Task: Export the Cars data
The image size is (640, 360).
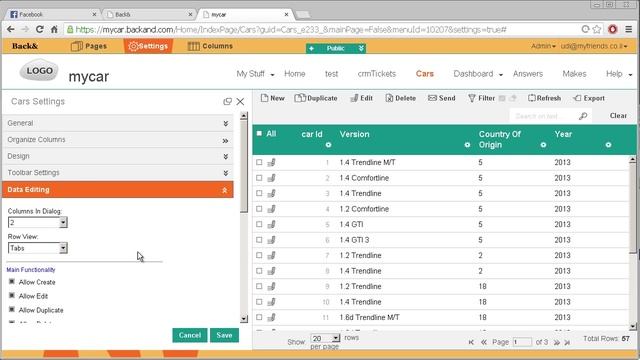Action: [589, 98]
